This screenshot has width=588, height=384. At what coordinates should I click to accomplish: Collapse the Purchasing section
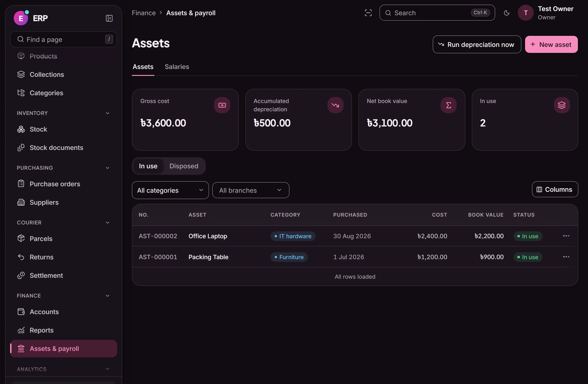point(107,168)
